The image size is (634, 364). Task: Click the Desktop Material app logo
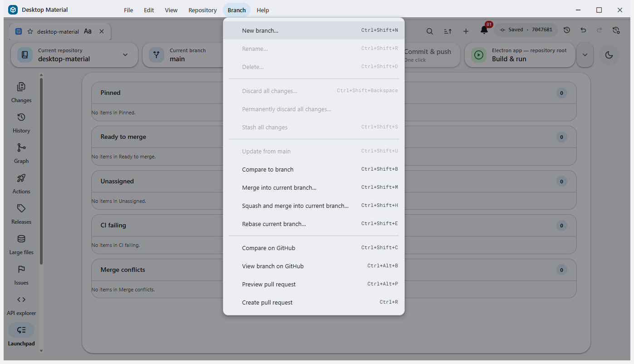pos(13,10)
